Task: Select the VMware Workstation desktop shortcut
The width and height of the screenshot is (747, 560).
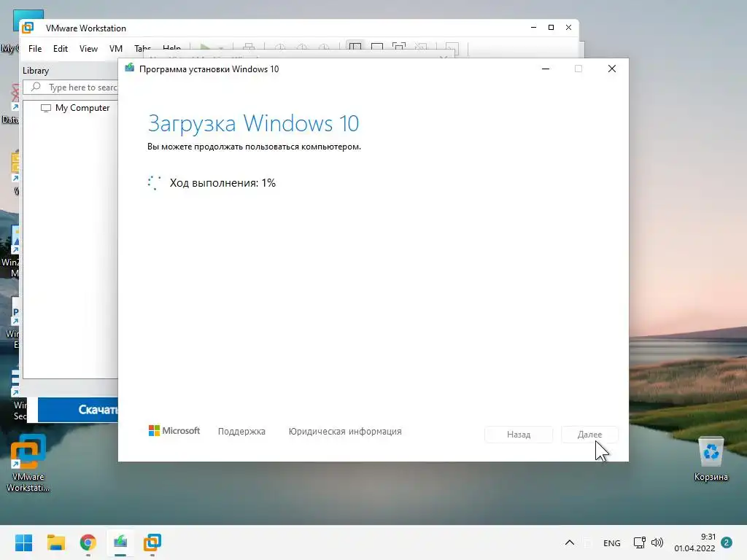Action: click(x=28, y=463)
